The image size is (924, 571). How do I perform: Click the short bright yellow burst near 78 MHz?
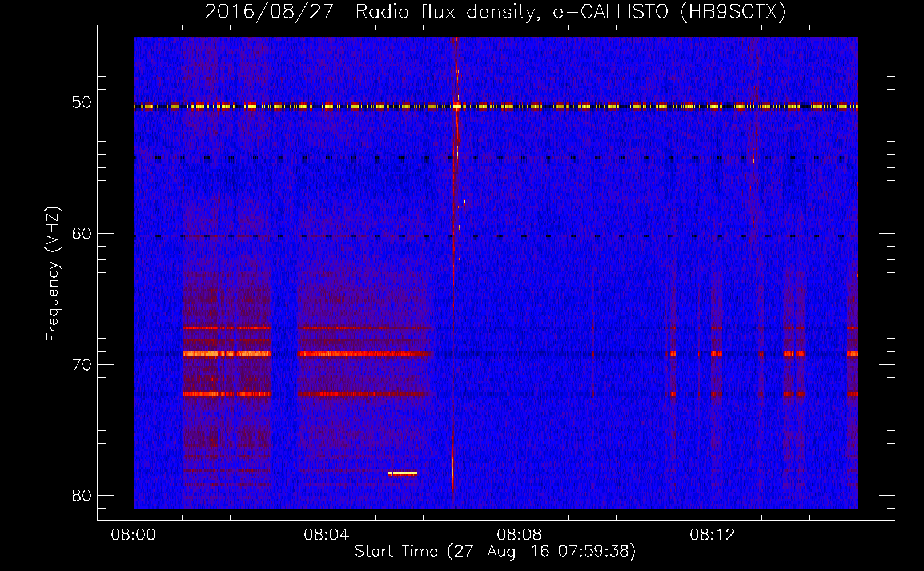pyautogui.click(x=402, y=473)
